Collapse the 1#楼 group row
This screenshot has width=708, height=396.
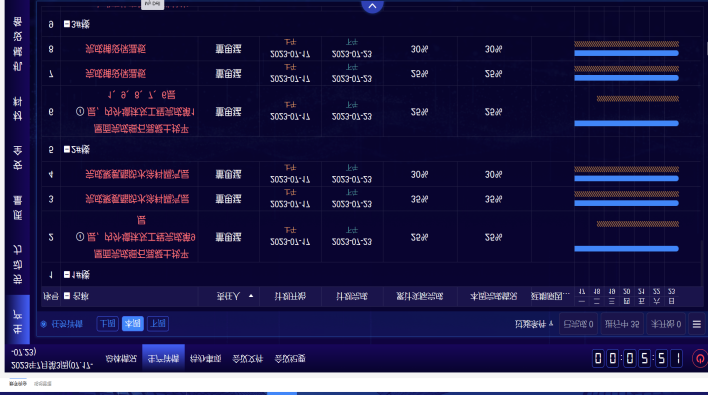[67, 274]
